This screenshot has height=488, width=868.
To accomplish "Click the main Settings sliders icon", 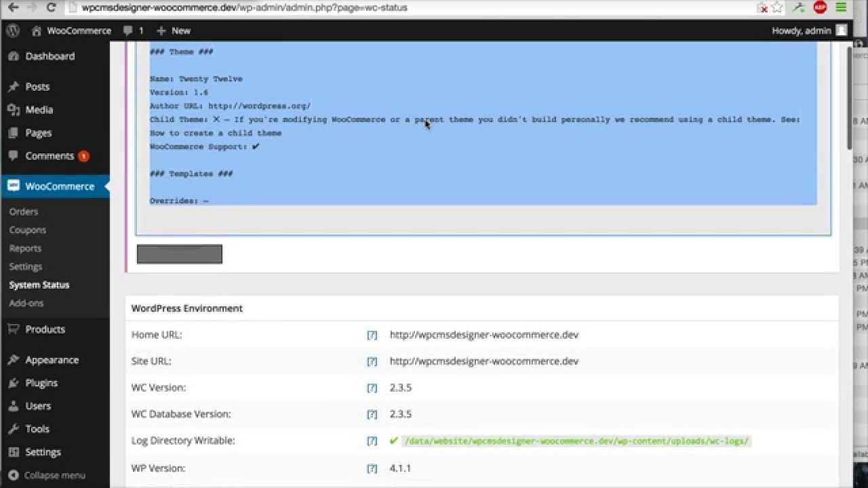I will pyautogui.click(x=14, y=452).
